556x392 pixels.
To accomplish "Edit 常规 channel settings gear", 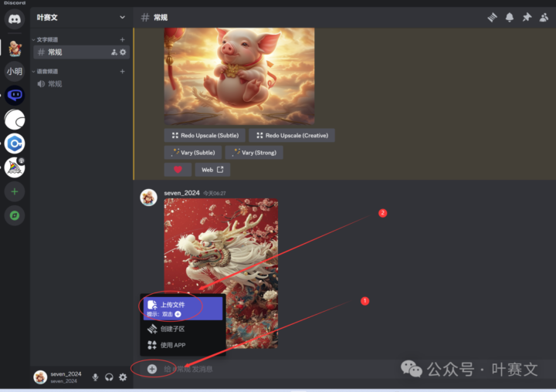I will [123, 52].
